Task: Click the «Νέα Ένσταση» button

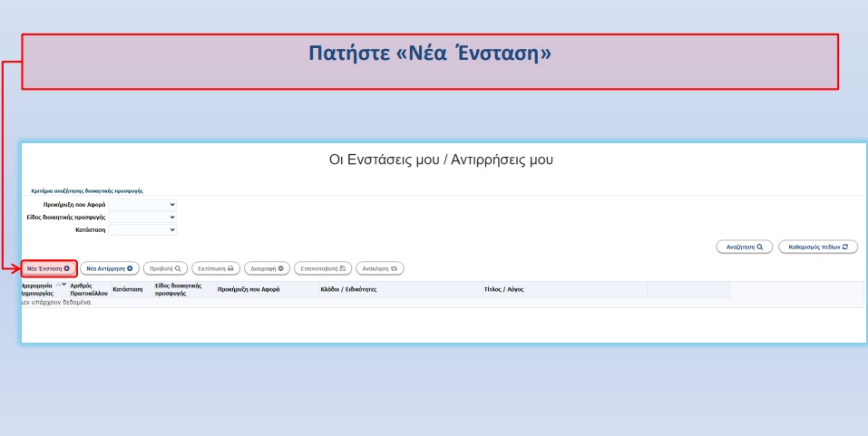Action: point(49,268)
